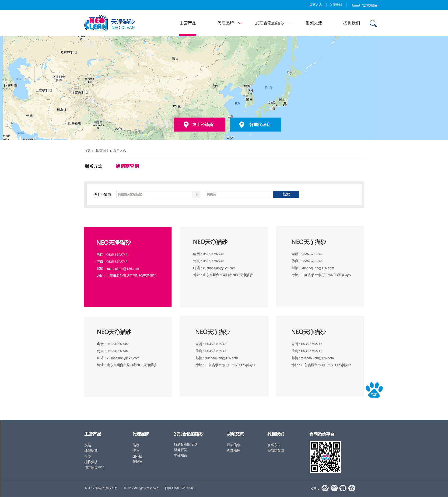This screenshot has width=448, height=497.
Task: Share via QQ Zone star icon
Action: coord(352,488)
